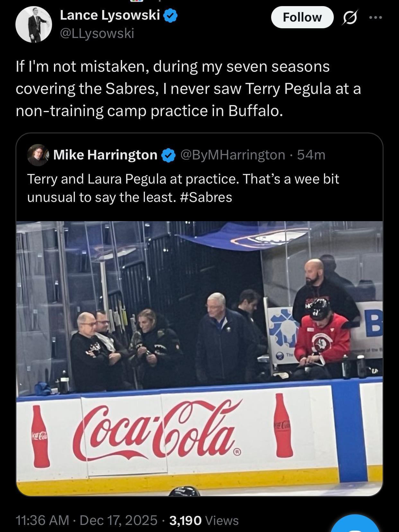This screenshot has width=399, height=532.
Task: Tap the 11:36 AM post time
Action: coord(42,520)
